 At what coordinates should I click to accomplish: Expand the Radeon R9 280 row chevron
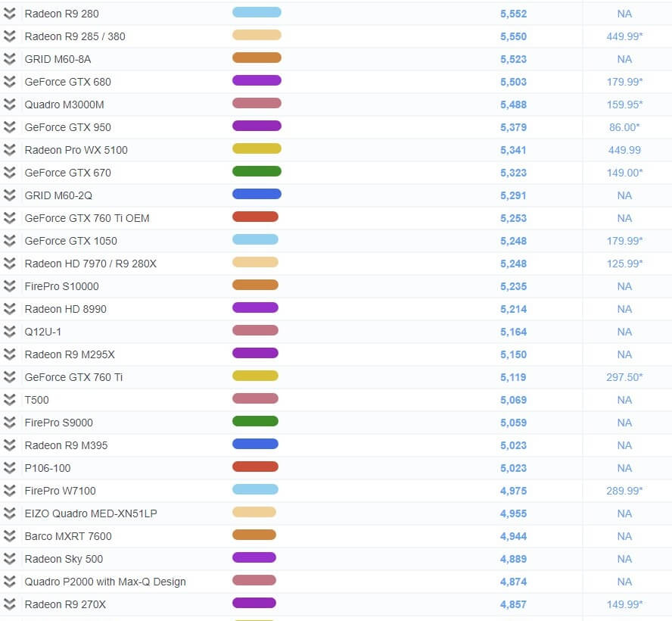coord(9,14)
